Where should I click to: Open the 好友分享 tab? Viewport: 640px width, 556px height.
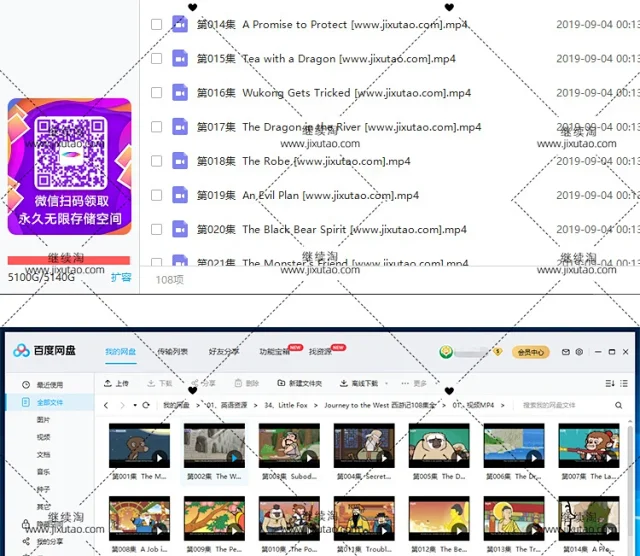(x=224, y=351)
